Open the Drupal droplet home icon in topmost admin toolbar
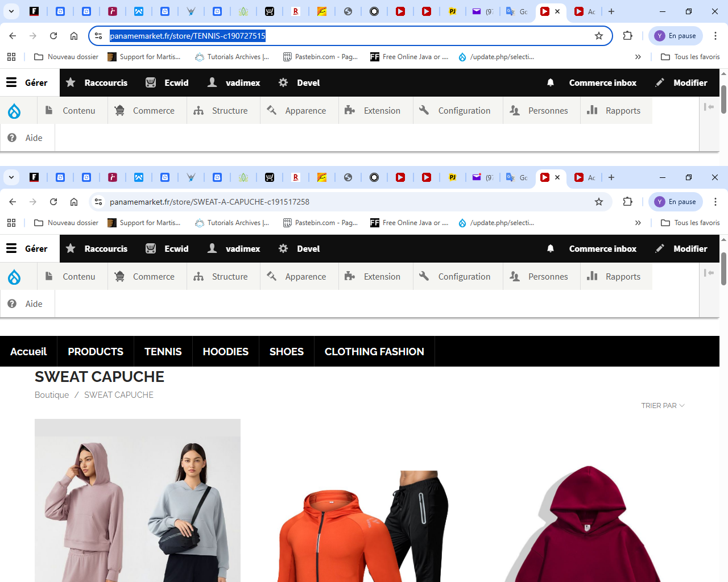 coord(14,111)
